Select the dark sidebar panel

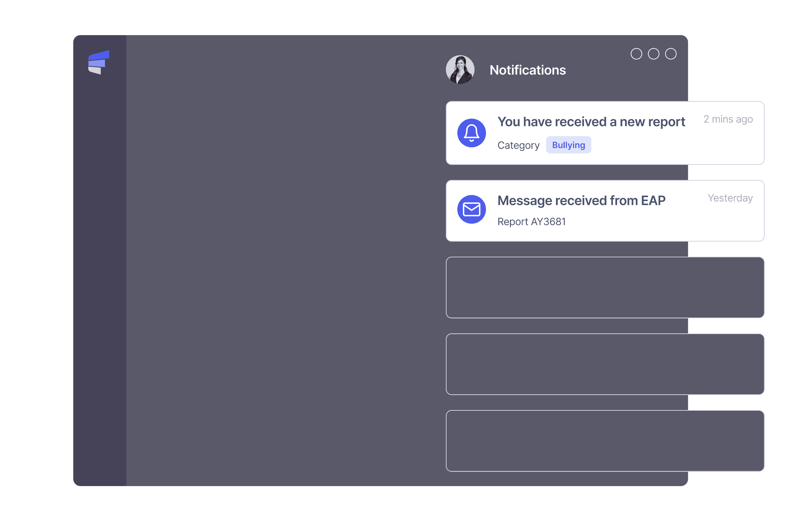click(99, 272)
